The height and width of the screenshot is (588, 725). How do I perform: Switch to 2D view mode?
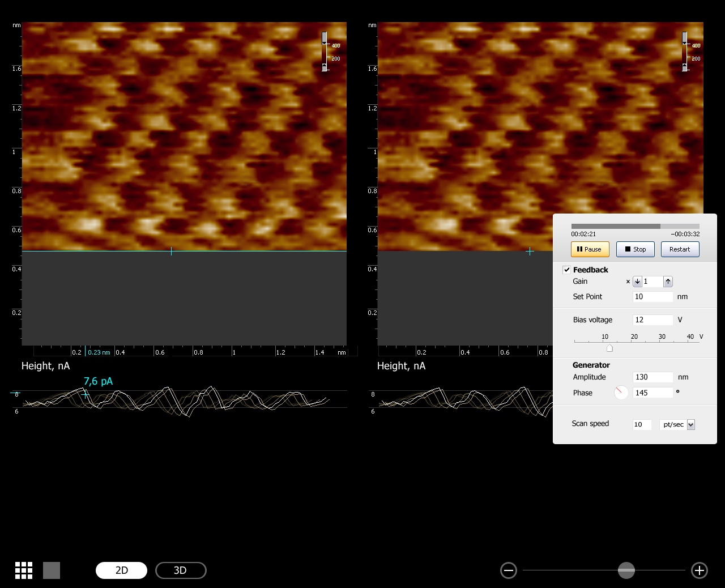coord(121,570)
